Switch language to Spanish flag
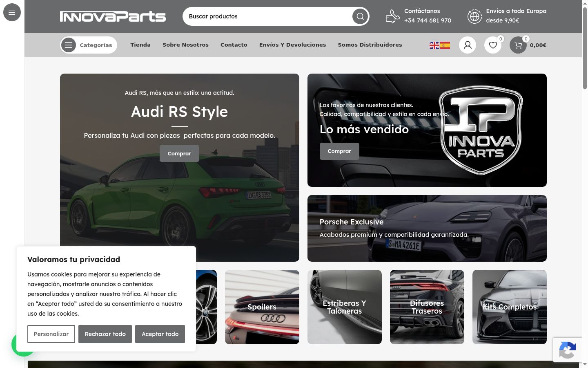Screen dimensions: 588x368 pyautogui.click(x=445, y=45)
